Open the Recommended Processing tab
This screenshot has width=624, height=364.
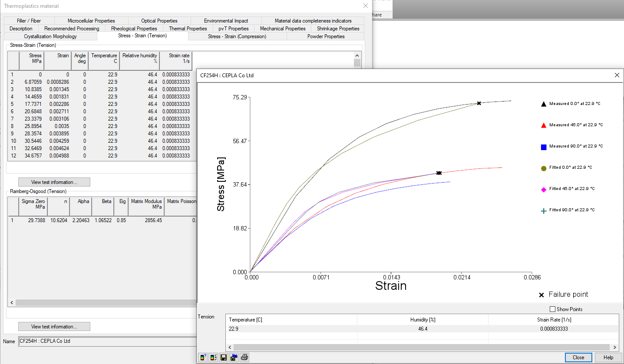point(72,29)
